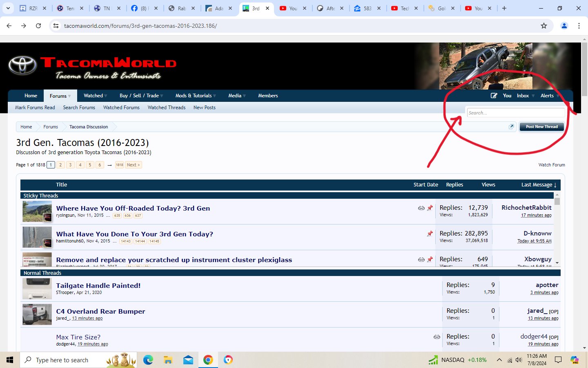Image resolution: width=588 pixels, height=368 pixels.
Task: Open thumbnail of Tailgate Handle thread
Action: coord(37,289)
